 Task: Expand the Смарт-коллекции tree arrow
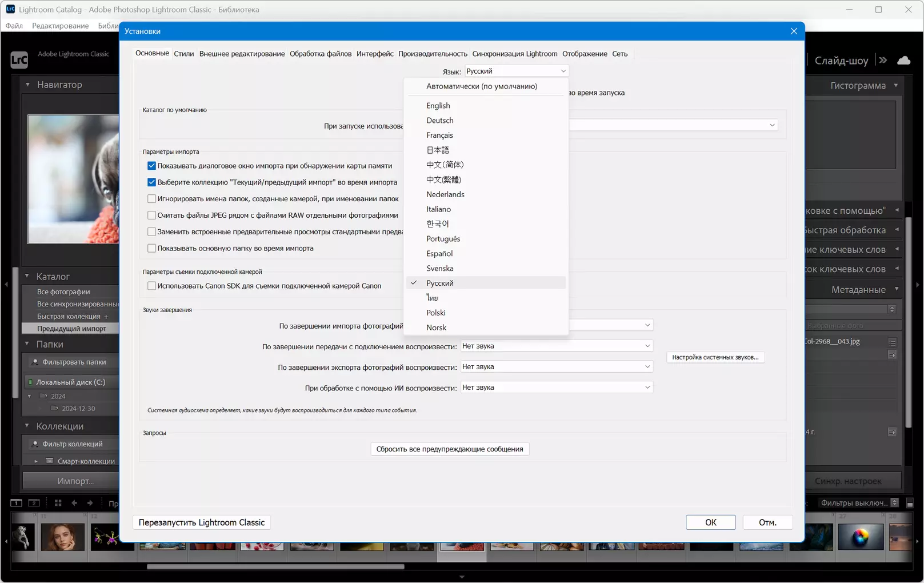click(x=36, y=461)
